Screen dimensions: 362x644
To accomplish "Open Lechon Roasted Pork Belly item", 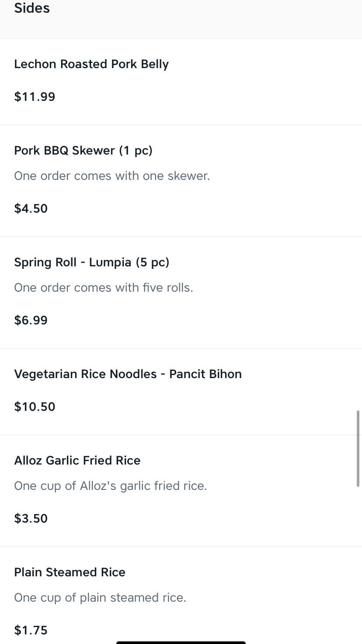I will pyautogui.click(x=91, y=64).
